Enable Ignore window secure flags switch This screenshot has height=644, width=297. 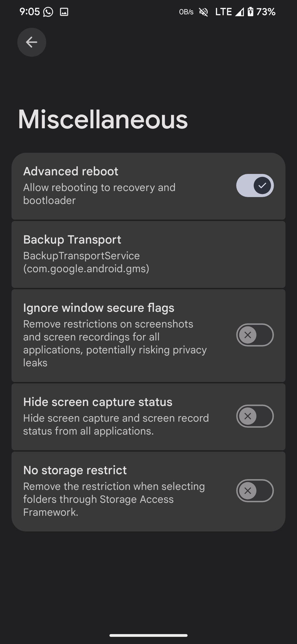coord(255,335)
